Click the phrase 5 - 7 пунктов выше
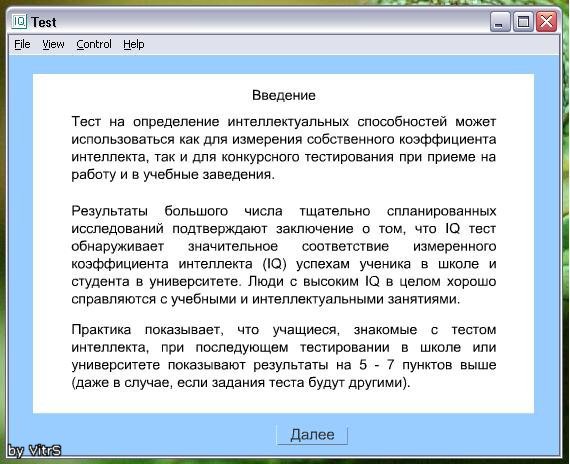Screen dimensions: 570x464 (428, 365)
